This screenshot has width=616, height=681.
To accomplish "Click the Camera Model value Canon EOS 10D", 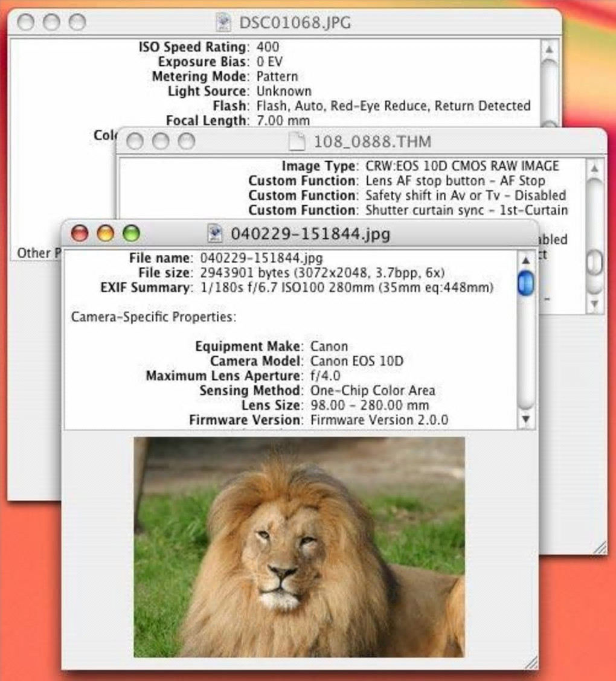I will point(357,361).
